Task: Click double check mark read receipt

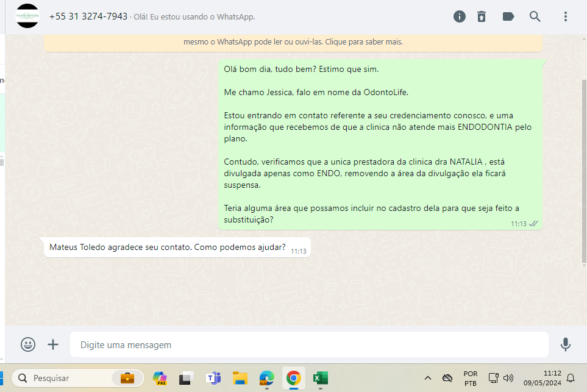Action: click(533, 224)
